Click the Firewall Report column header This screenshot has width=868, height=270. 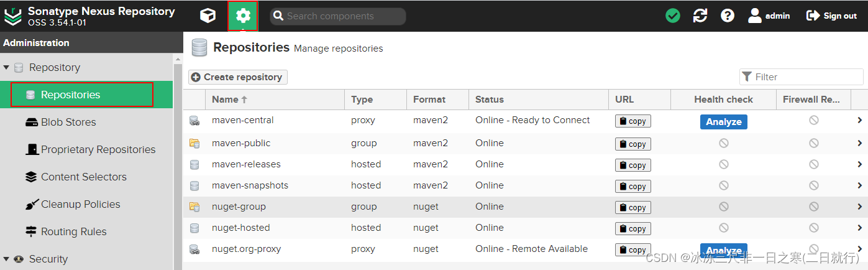pos(814,99)
